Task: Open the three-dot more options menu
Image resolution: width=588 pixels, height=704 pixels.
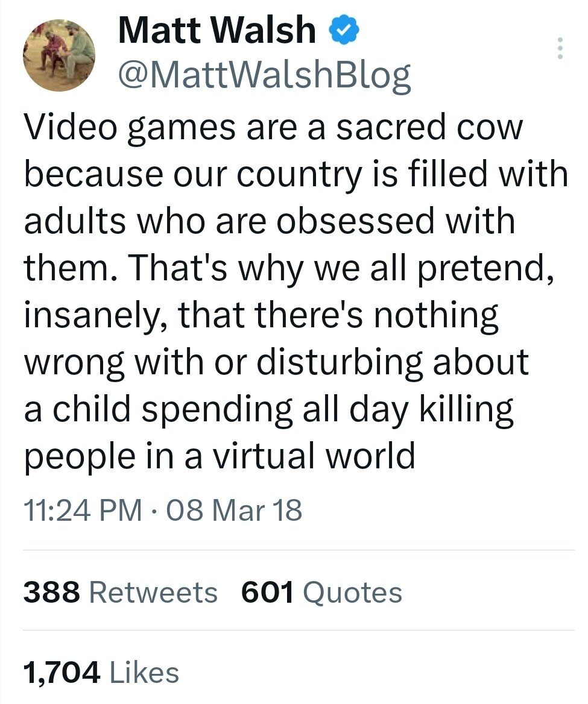Action: [x=560, y=48]
